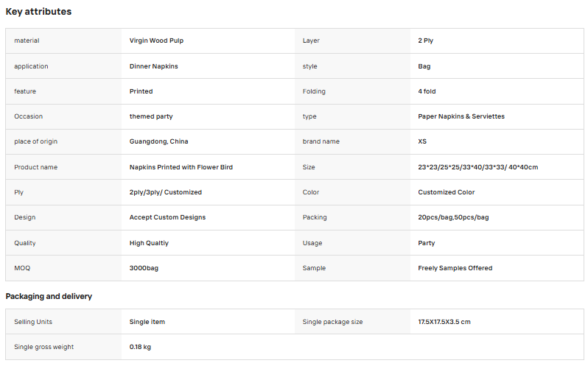Click the Key attributes heading
The width and height of the screenshot is (588, 366).
[x=38, y=12]
